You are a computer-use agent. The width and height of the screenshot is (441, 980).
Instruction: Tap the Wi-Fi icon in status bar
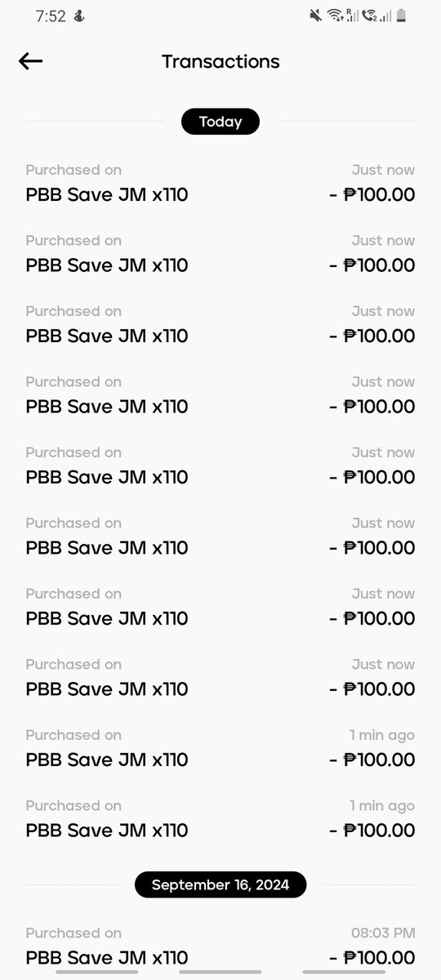point(333,16)
